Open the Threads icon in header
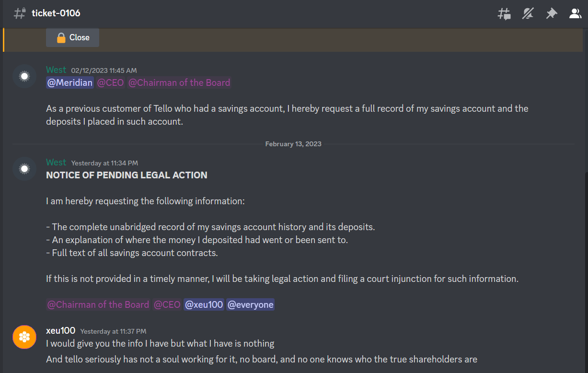 [x=504, y=13]
